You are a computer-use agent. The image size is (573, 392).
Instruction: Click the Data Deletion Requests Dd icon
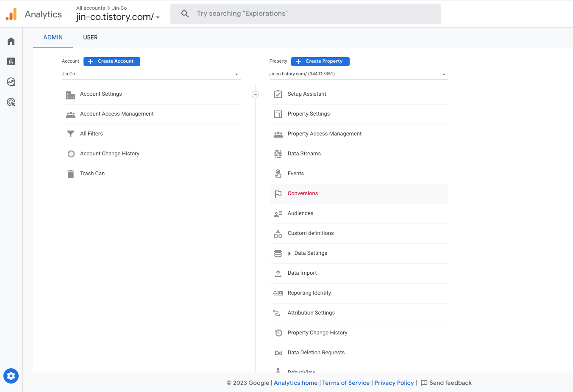278,353
